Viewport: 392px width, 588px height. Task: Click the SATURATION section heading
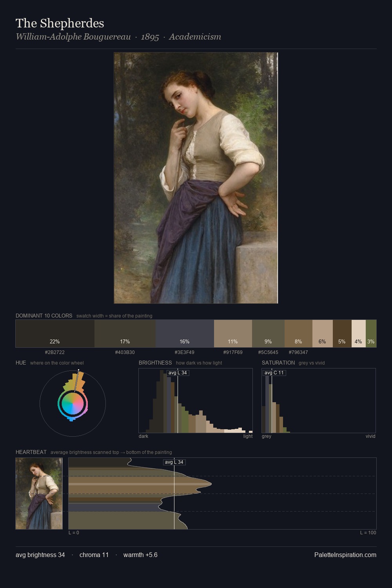(278, 363)
